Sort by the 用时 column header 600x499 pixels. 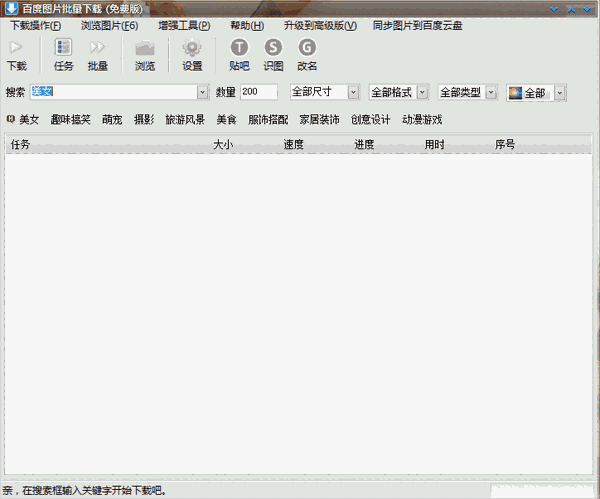pyautogui.click(x=435, y=145)
